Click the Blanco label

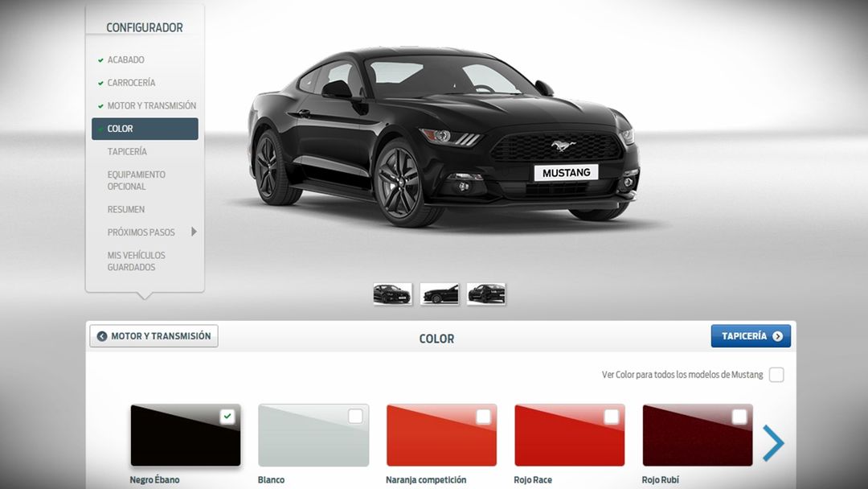tap(272, 480)
